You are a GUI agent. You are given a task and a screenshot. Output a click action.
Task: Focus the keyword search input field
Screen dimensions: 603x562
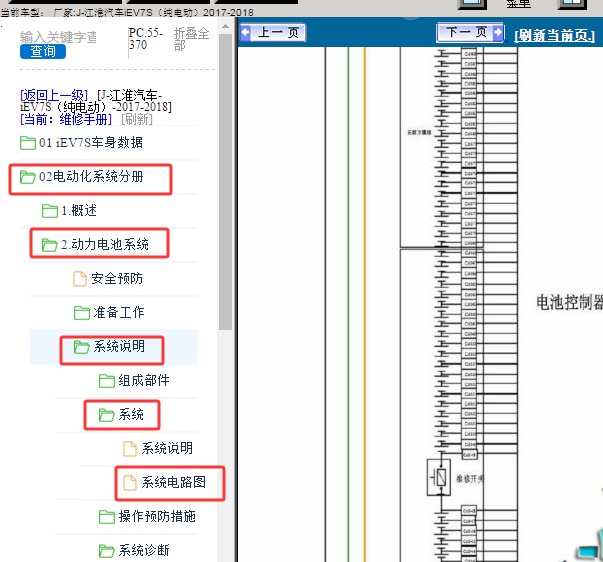(58, 37)
